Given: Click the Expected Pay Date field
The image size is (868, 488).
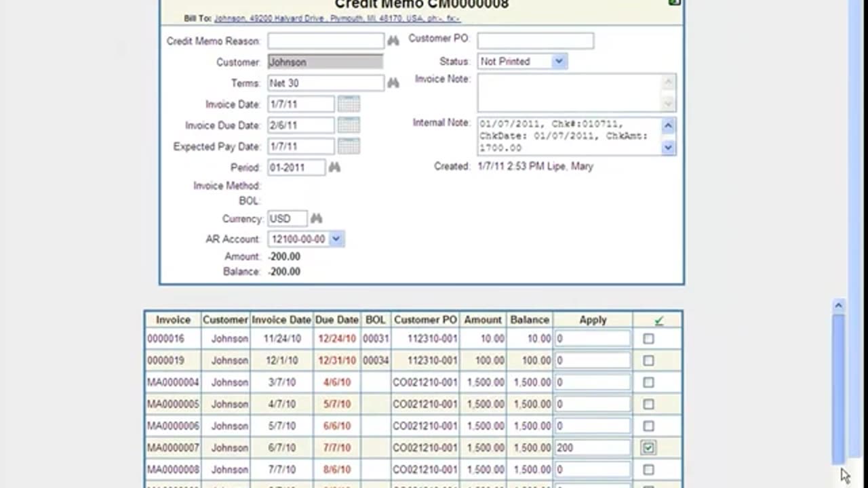Looking at the screenshot, I should (x=301, y=146).
